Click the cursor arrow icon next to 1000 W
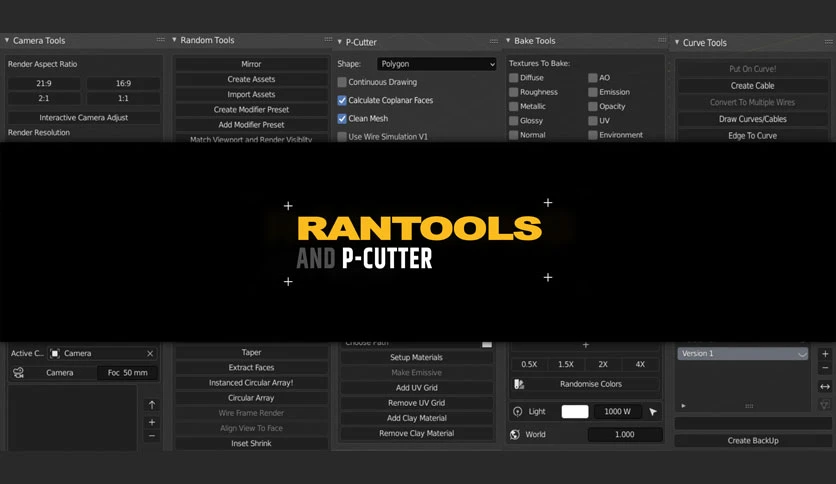The height and width of the screenshot is (484, 836). coord(653,412)
